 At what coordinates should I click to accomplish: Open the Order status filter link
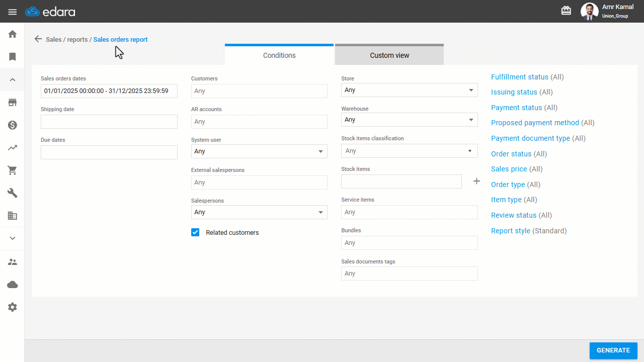(x=511, y=154)
